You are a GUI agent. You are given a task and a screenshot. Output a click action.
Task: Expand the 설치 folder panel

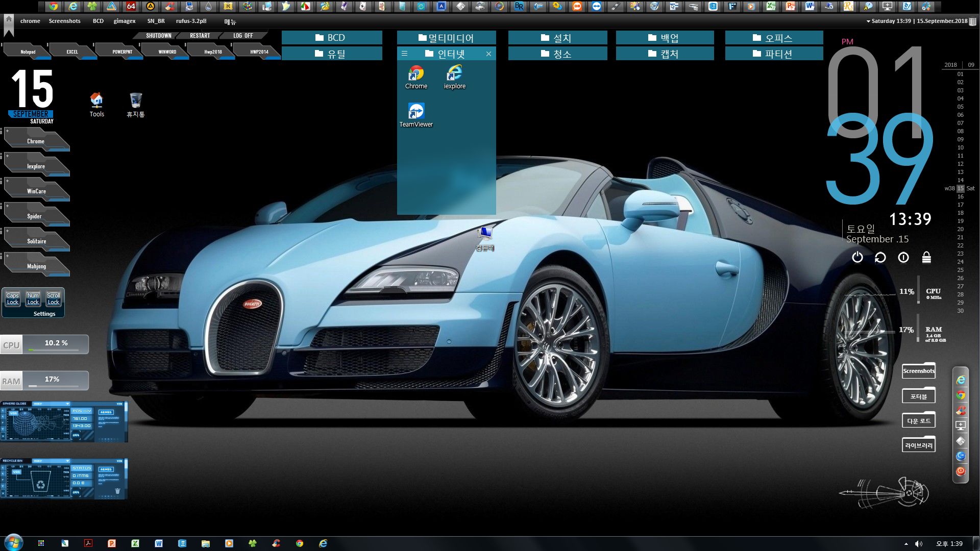[558, 38]
